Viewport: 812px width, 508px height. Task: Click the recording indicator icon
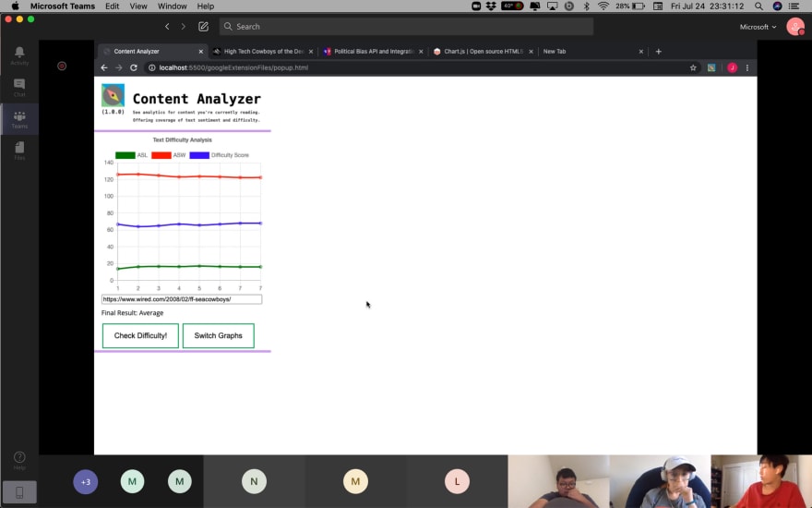62,66
